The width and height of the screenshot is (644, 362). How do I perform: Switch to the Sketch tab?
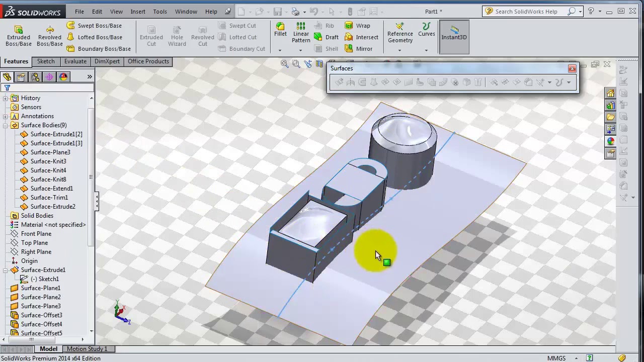click(46, 61)
